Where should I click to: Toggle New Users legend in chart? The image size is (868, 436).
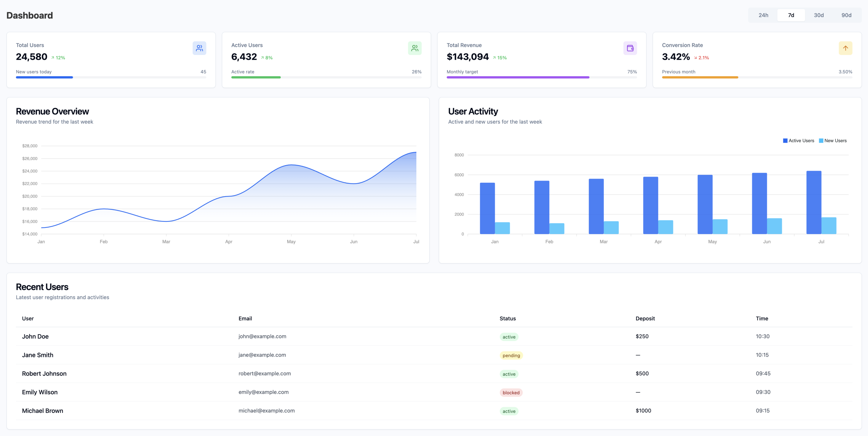[x=833, y=141]
